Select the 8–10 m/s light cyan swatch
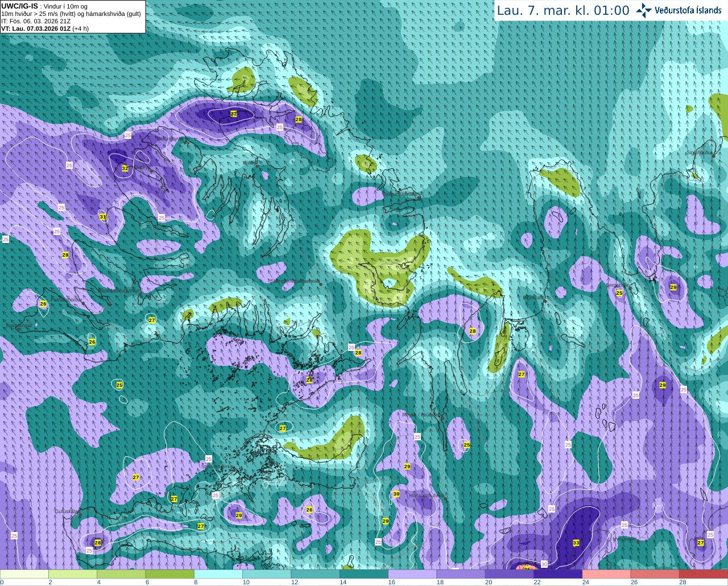Viewport: 728px width, 586px height. coord(218,574)
